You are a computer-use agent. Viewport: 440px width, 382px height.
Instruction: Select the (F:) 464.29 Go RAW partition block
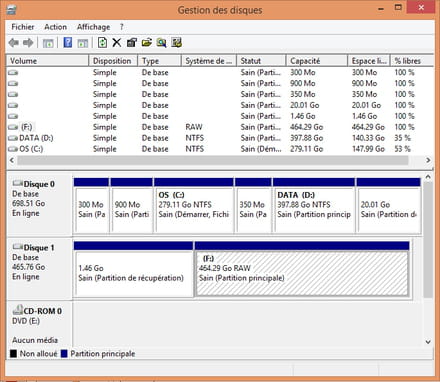[302, 269]
